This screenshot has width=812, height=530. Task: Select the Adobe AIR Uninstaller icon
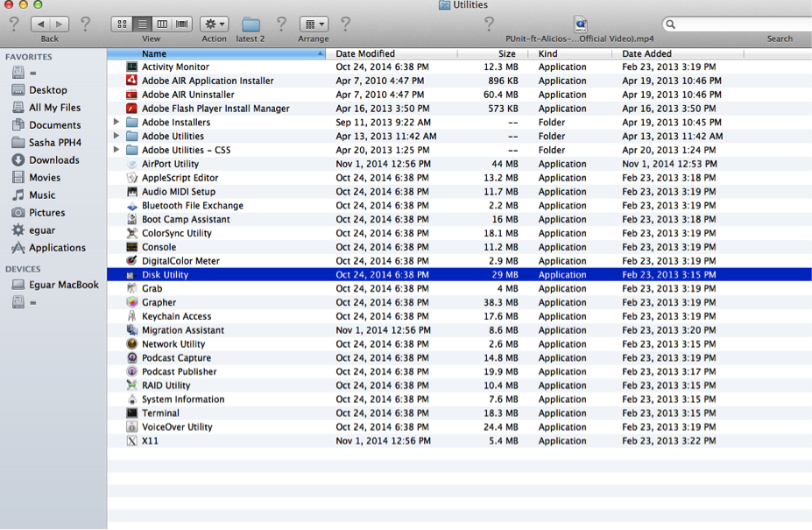click(132, 95)
